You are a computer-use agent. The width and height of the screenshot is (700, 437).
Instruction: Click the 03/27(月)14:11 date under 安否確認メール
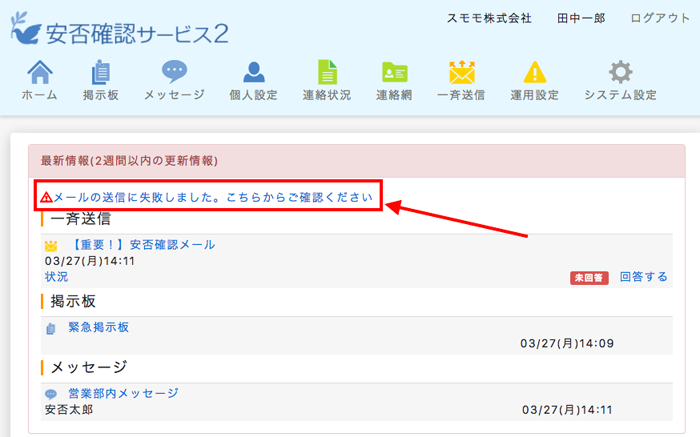[90, 261]
